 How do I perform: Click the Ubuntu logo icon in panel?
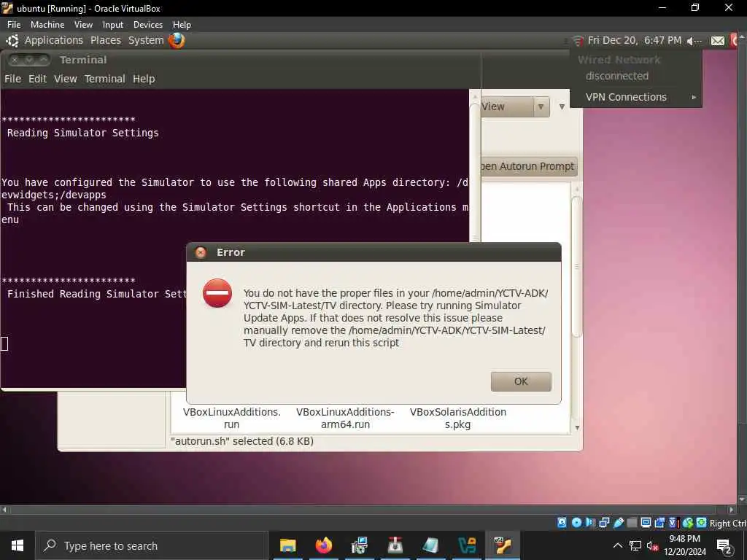12,41
